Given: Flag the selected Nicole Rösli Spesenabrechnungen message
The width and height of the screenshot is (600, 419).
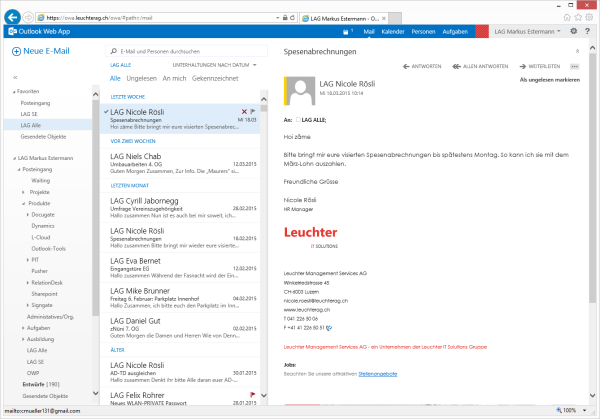Looking at the screenshot, I should (253, 111).
